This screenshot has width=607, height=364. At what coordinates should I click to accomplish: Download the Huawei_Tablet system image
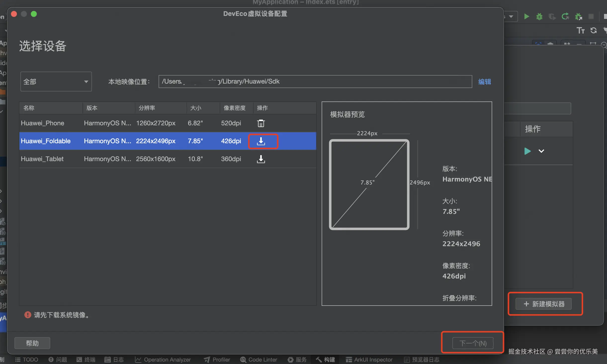tap(261, 159)
